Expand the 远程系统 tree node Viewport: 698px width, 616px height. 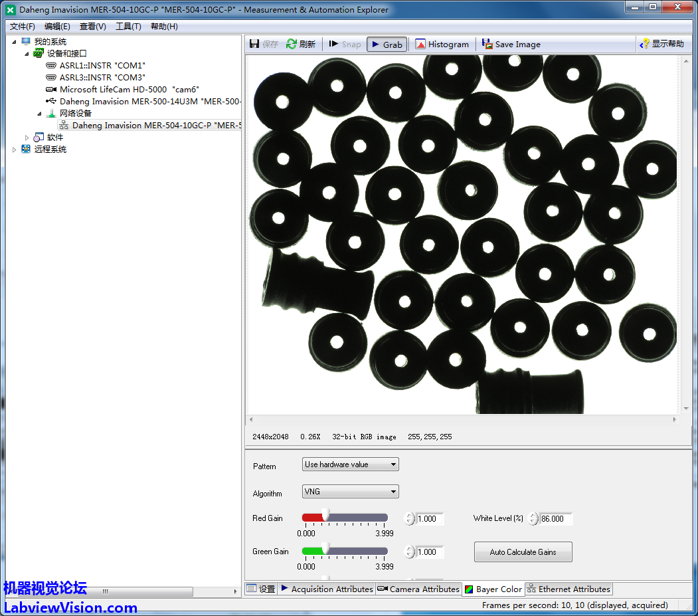pos(15,150)
